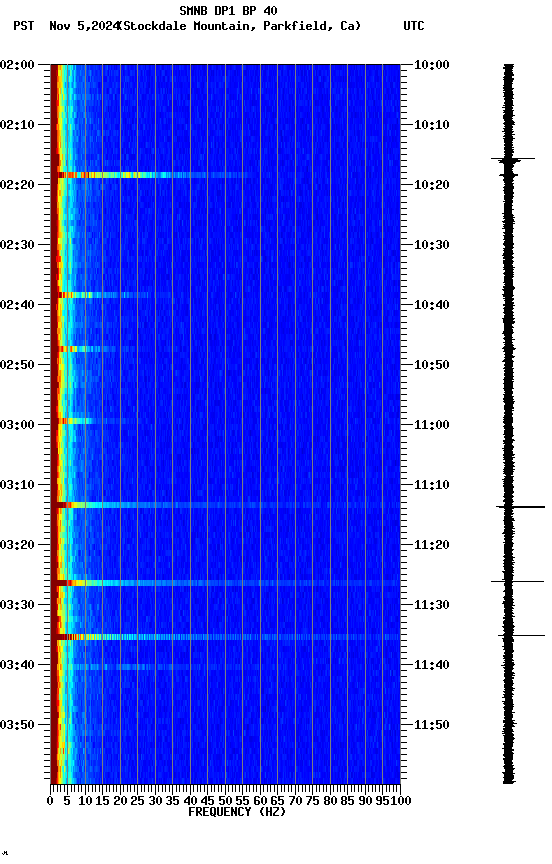Click the 50 Hz frequency axis label
The image size is (552, 864).
[225, 801]
